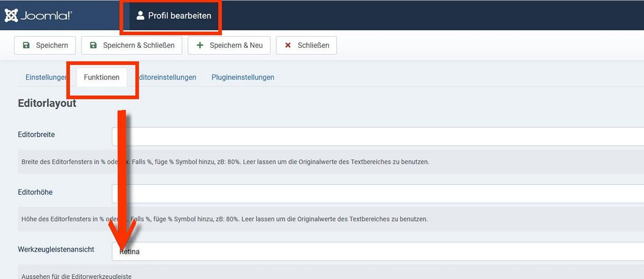The height and width of the screenshot is (279, 644).
Task: Click the Schließen button
Action: [307, 45]
